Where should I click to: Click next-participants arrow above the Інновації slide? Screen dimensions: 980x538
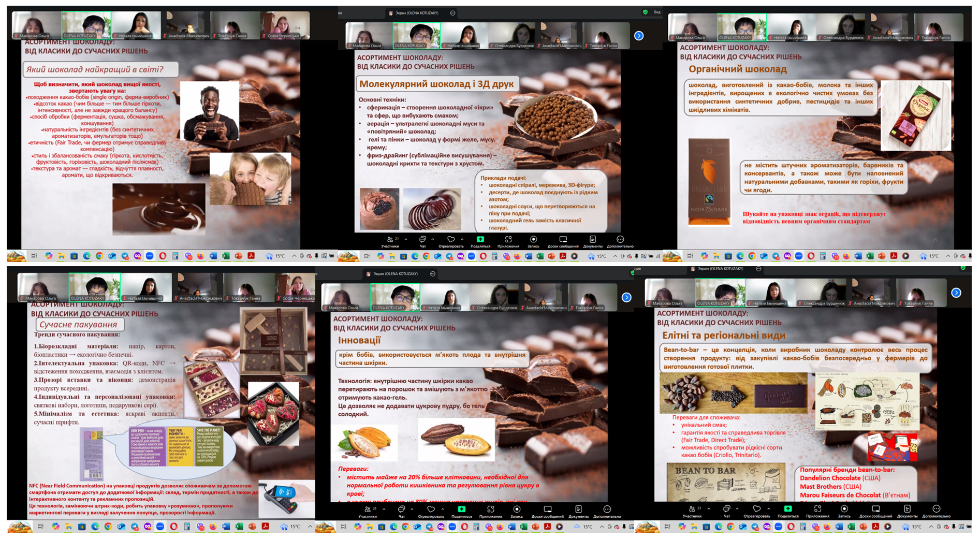click(x=626, y=297)
